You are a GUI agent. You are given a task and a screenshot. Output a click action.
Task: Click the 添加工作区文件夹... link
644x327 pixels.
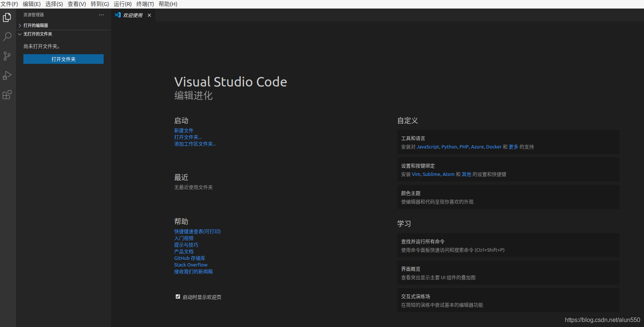click(195, 144)
